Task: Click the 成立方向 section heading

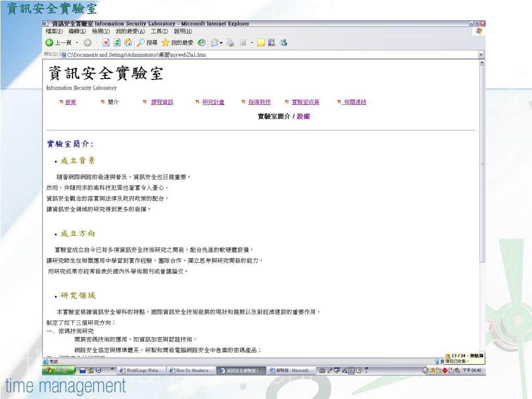Action: click(78, 233)
